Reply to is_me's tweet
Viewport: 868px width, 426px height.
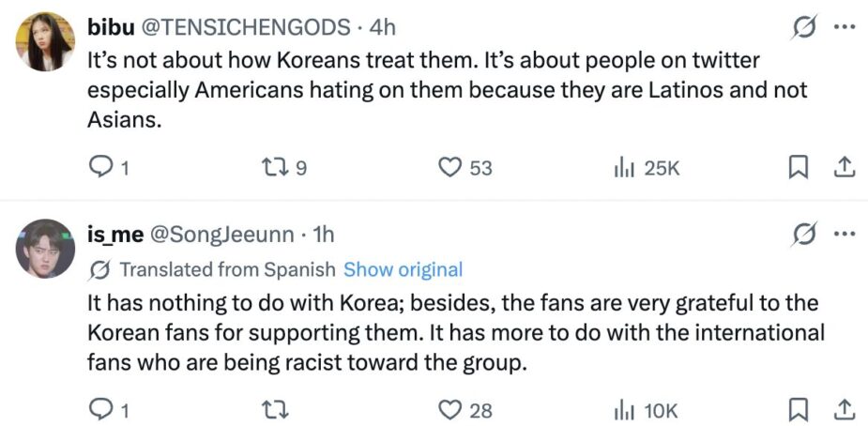coord(100,409)
